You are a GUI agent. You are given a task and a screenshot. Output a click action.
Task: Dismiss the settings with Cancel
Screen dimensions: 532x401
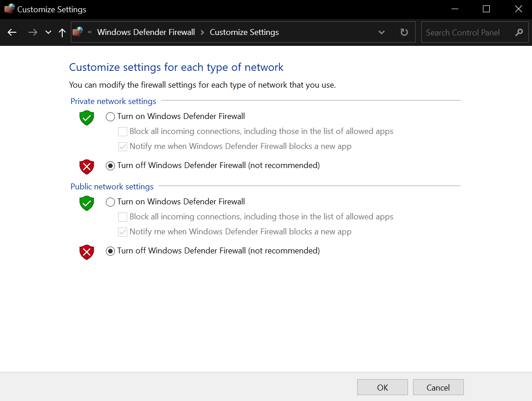(x=438, y=387)
